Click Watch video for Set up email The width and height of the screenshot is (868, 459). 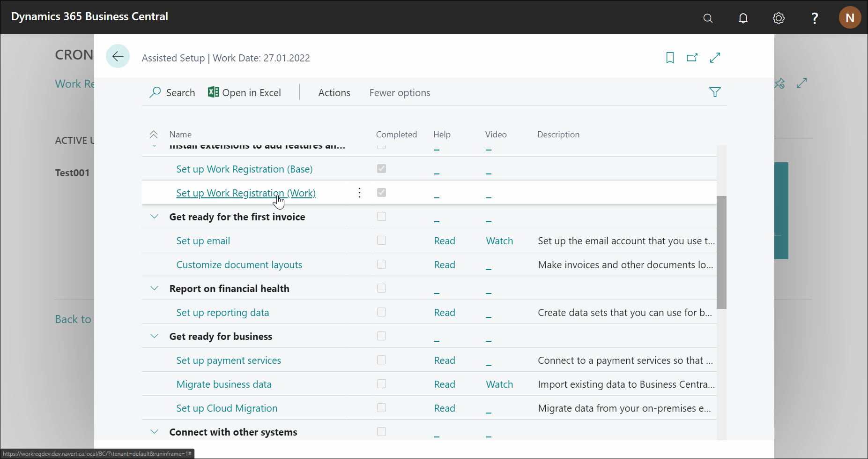click(x=499, y=241)
